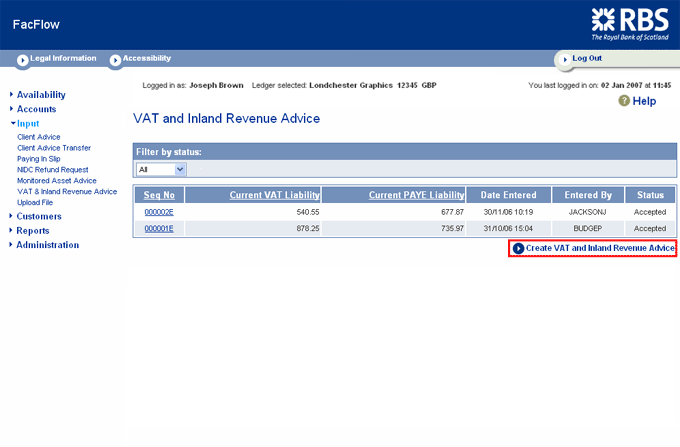
Task: Click the Create VAT Advice arrow icon
Action: tap(518, 247)
